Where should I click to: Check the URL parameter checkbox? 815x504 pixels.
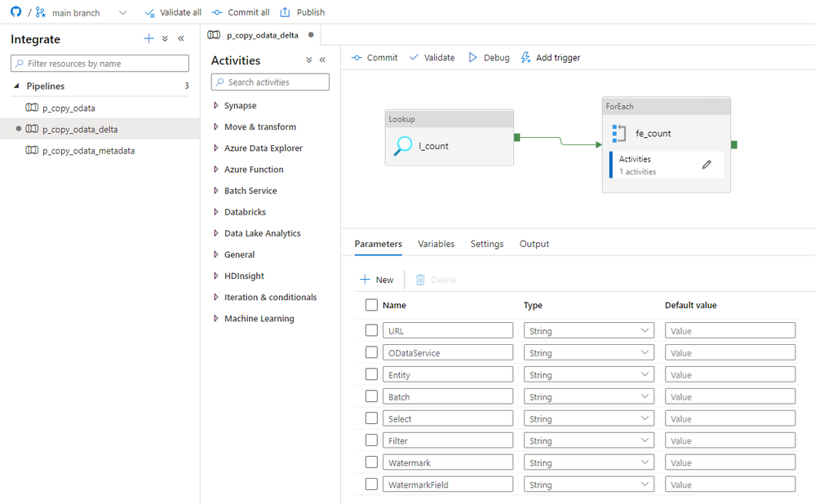pos(371,330)
